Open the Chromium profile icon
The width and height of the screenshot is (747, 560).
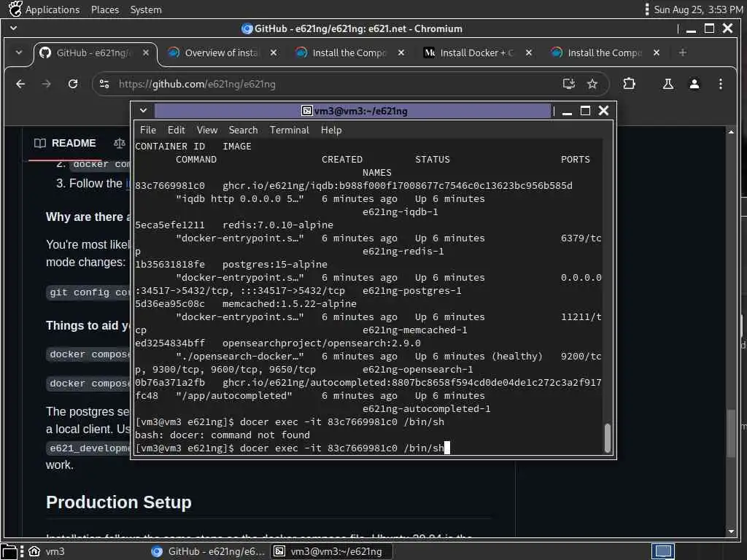point(694,85)
